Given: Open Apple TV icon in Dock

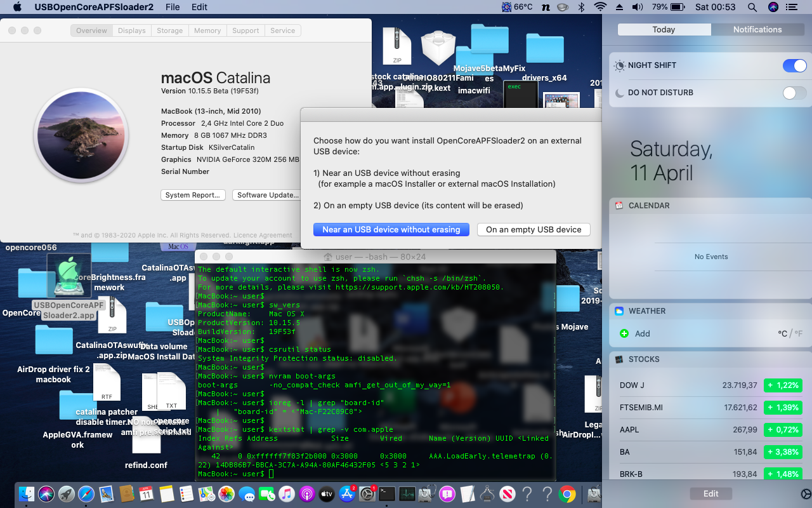Looking at the screenshot, I should pos(327,493).
